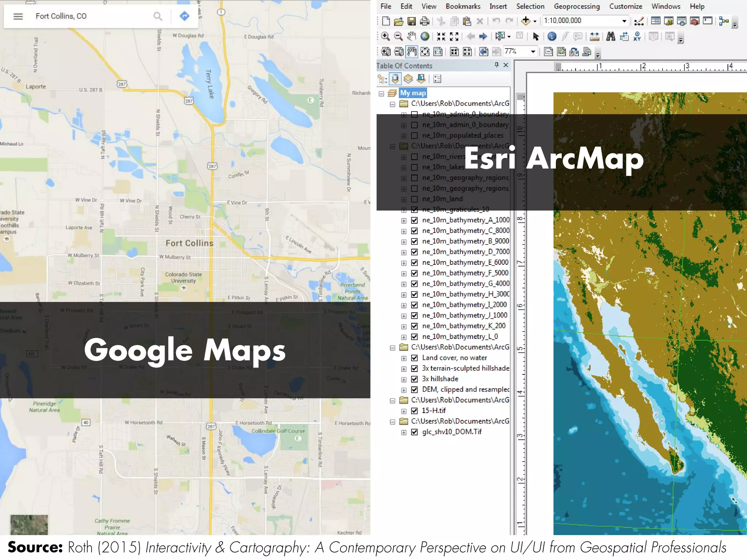Select the Go To XY tool

tap(637, 36)
